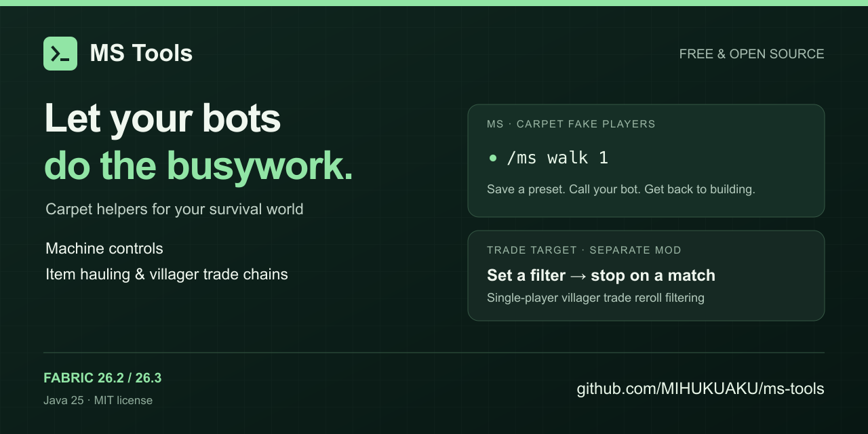Image resolution: width=868 pixels, height=434 pixels.
Task: Click the 'Machine controls' line
Action: [104, 248]
